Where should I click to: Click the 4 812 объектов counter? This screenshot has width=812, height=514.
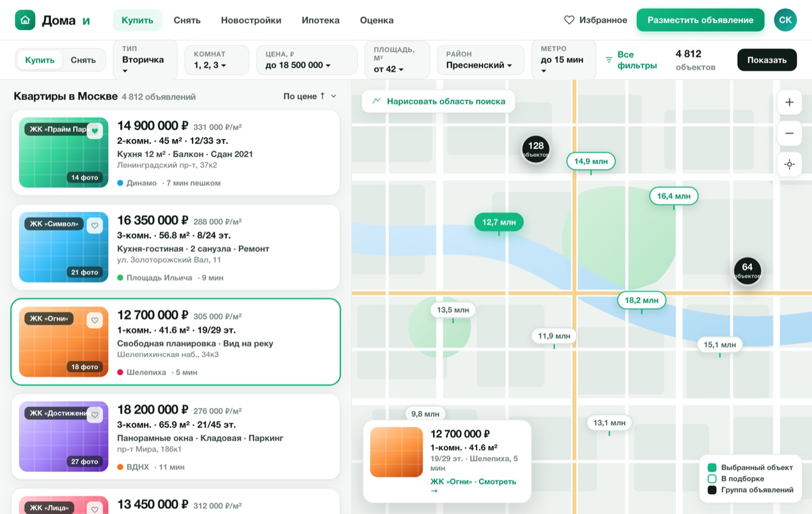[x=695, y=60]
